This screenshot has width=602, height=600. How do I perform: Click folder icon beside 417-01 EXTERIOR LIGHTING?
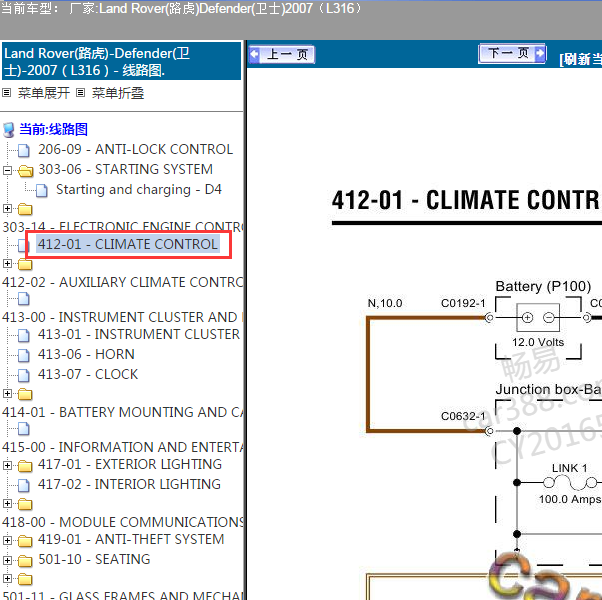click(25, 466)
